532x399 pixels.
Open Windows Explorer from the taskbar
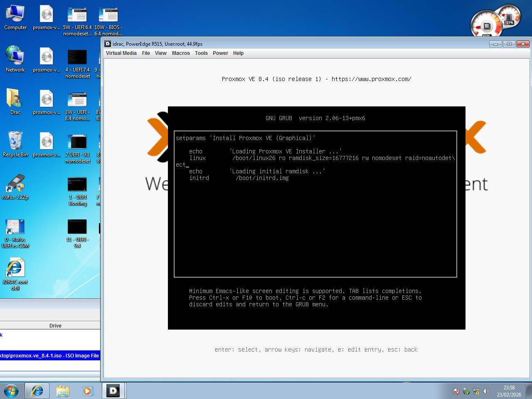click(63, 391)
